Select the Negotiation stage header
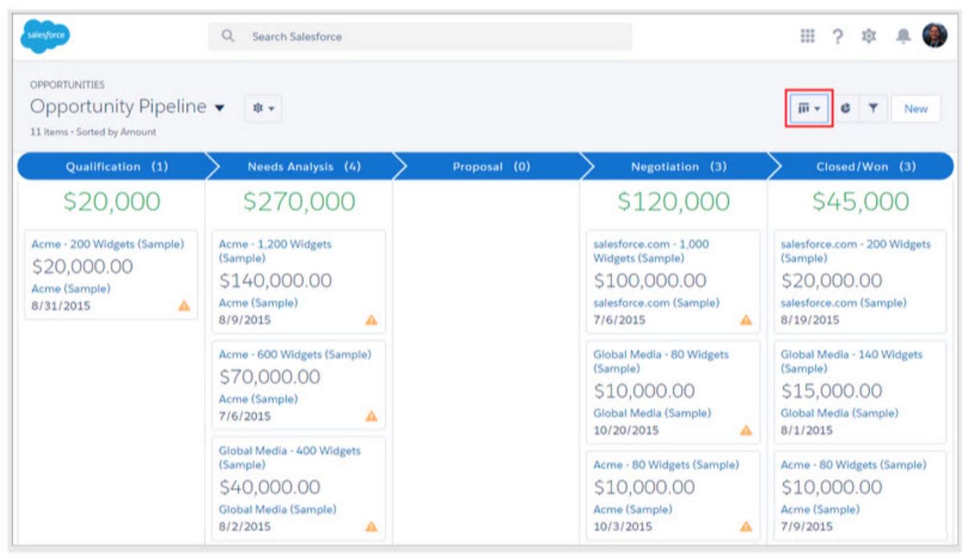969x560 pixels. [x=678, y=167]
